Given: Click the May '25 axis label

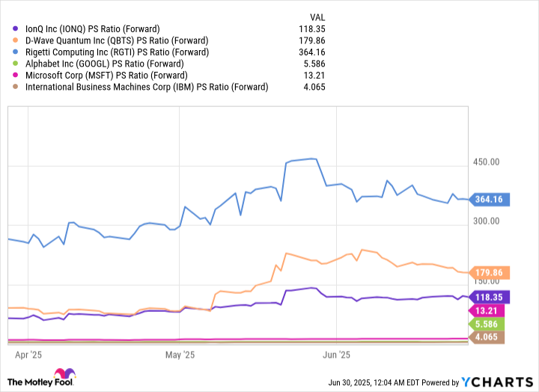Looking at the screenshot, I should tap(179, 355).
